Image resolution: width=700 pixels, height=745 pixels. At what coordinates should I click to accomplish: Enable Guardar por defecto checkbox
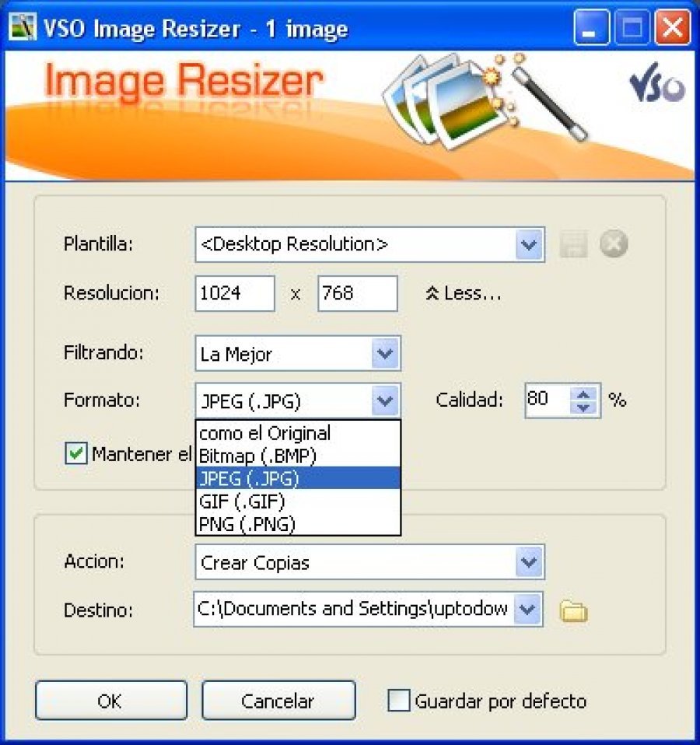[399, 701]
